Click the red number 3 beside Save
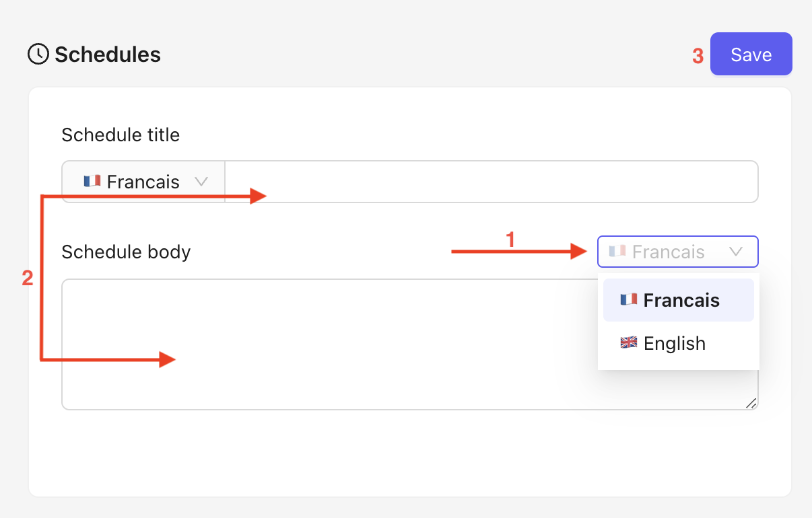812x518 pixels. click(698, 55)
